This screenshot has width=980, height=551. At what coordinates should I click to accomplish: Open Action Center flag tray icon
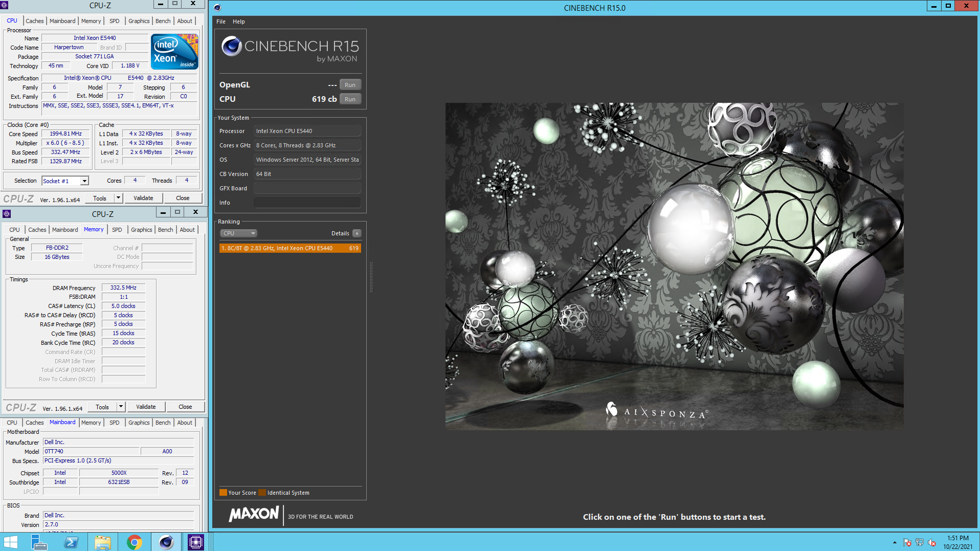pos(907,542)
